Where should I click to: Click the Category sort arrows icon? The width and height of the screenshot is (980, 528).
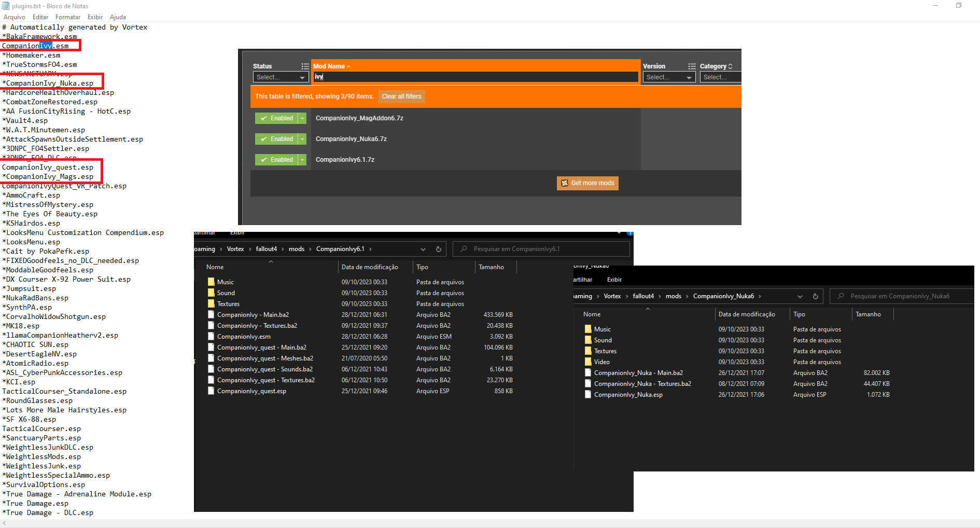point(730,66)
